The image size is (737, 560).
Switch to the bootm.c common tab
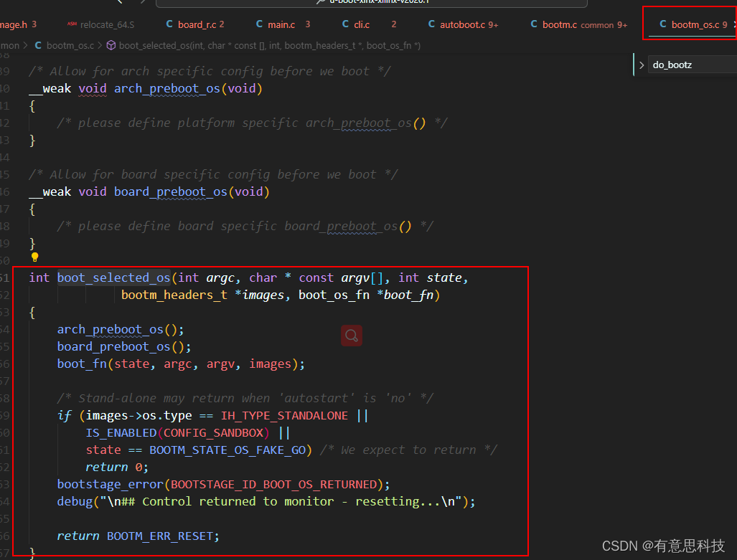[579, 24]
